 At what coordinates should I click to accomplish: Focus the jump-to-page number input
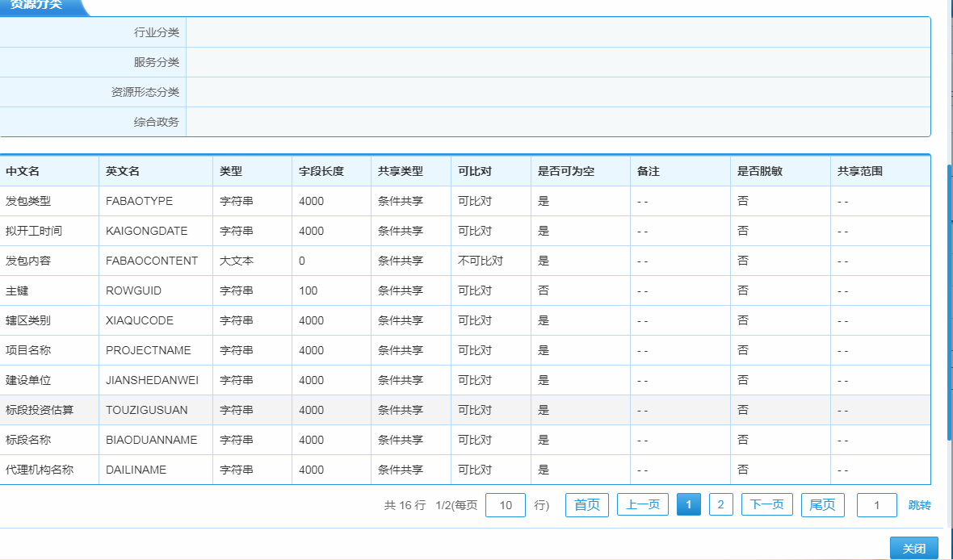pyautogui.click(x=876, y=505)
